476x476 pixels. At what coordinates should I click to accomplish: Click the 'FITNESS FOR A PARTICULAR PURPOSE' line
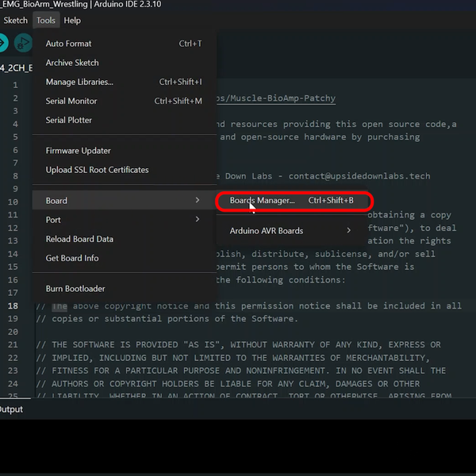pos(240,371)
